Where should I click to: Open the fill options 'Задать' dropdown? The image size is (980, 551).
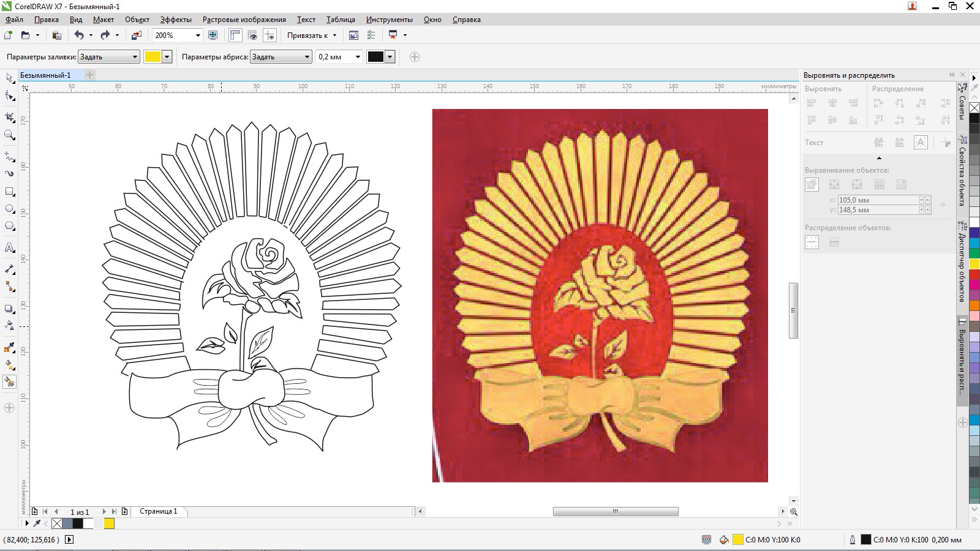tap(109, 57)
